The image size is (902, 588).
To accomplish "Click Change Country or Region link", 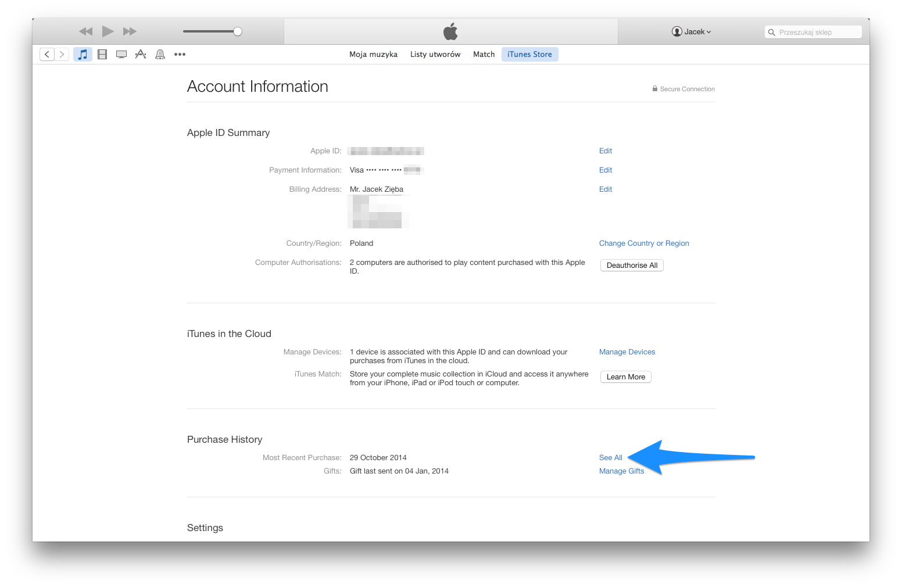I will tap(644, 243).
